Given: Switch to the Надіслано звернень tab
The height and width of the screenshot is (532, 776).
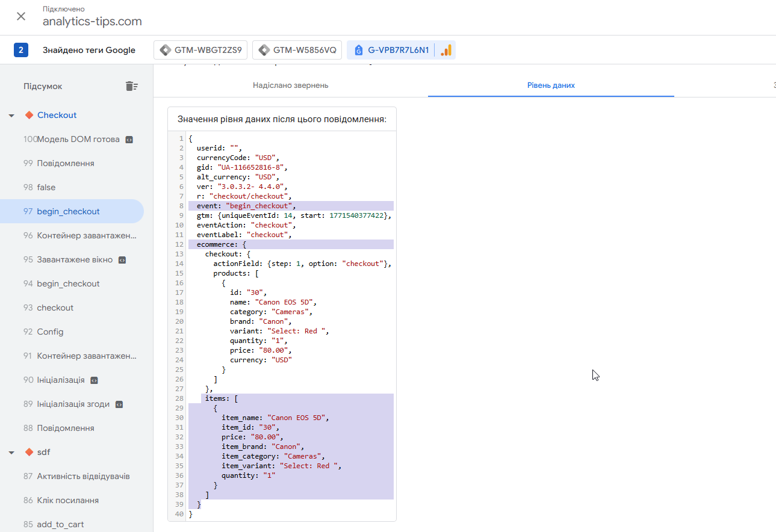Looking at the screenshot, I should (290, 85).
